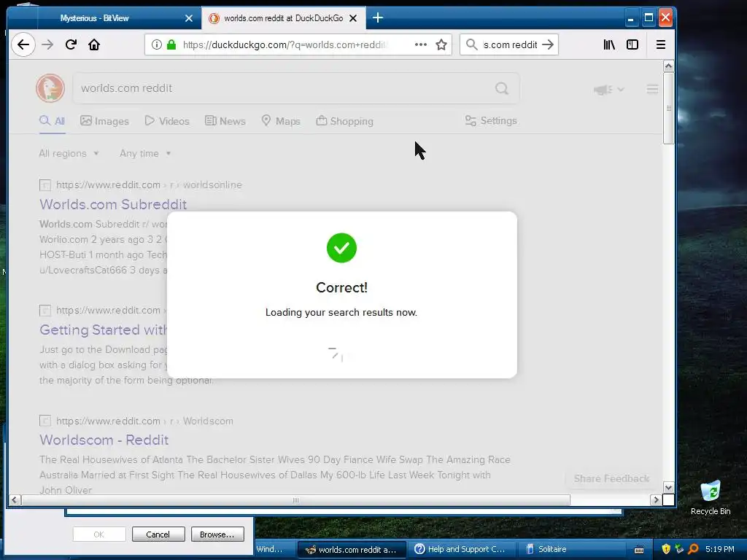Screen dimensions: 747x560
Task: Click the vertical scrollbar up arrow
Action: tap(668, 66)
